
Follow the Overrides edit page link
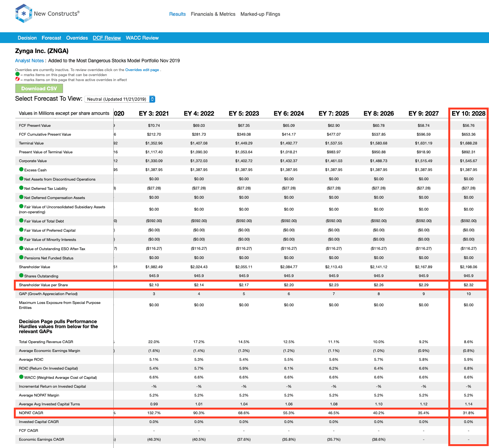(x=142, y=70)
